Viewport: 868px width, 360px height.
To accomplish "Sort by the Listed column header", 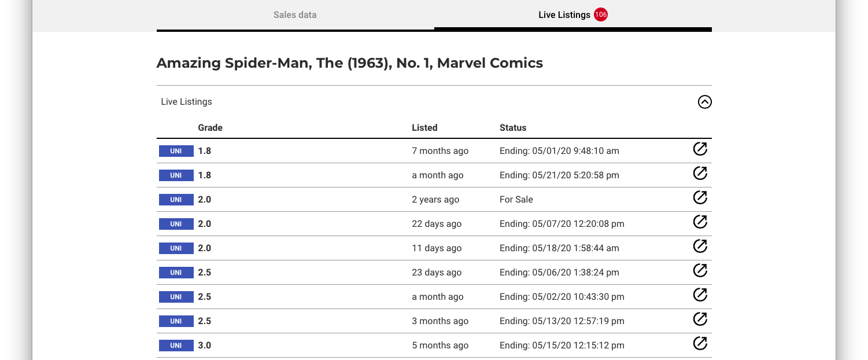I will point(424,127).
